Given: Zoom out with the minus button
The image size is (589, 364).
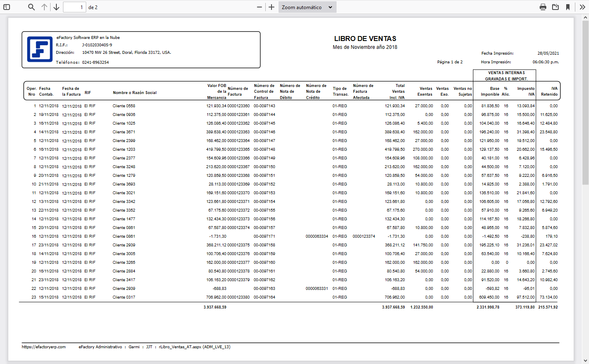Looking at the screenshot, I should pos(259,7).
